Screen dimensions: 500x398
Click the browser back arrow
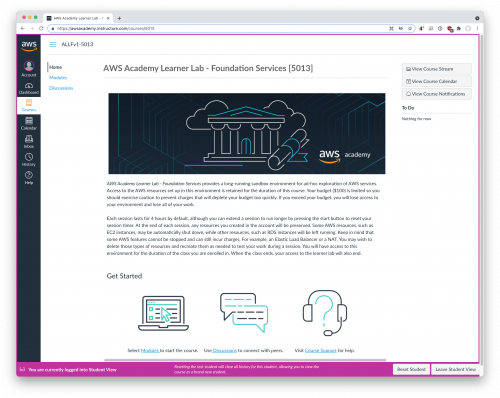point(23,28)
